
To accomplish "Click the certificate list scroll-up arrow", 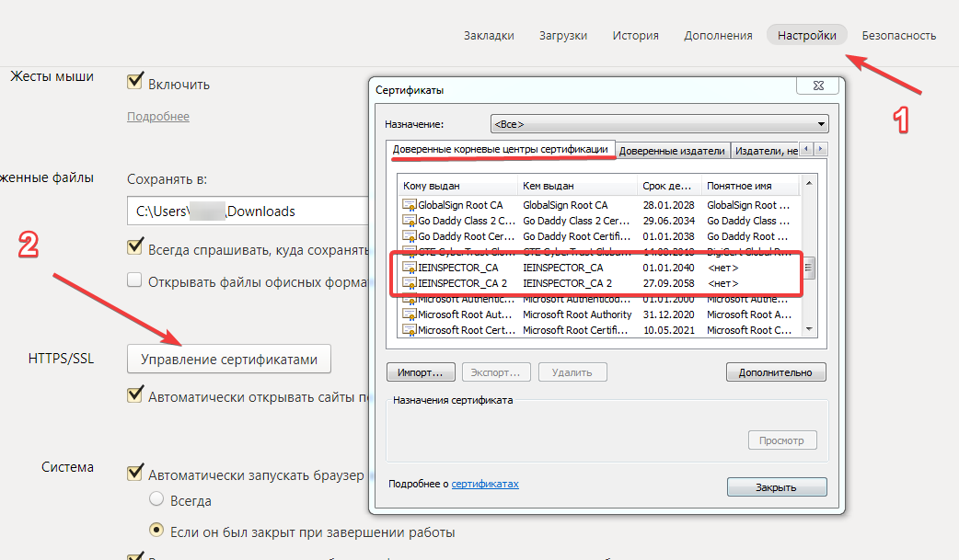I will 809,183.
